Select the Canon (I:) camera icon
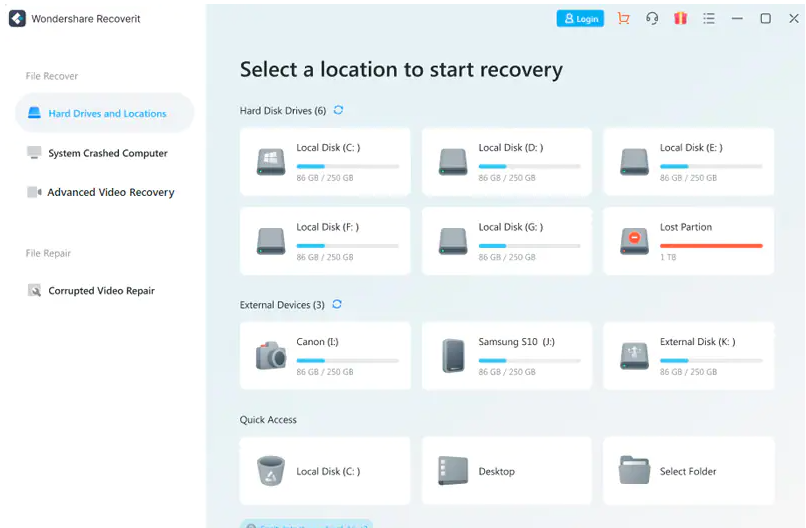806x528 pixels. [271, 355]
